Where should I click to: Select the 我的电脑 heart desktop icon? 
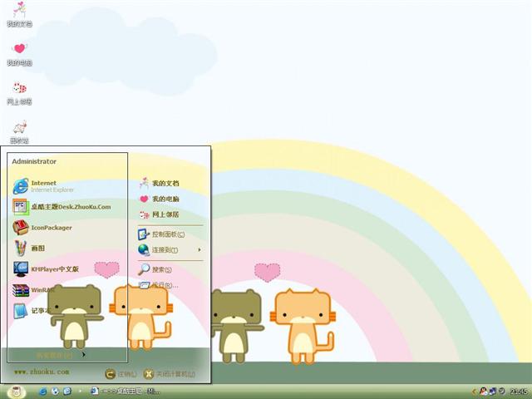click(x=19, y=54)
